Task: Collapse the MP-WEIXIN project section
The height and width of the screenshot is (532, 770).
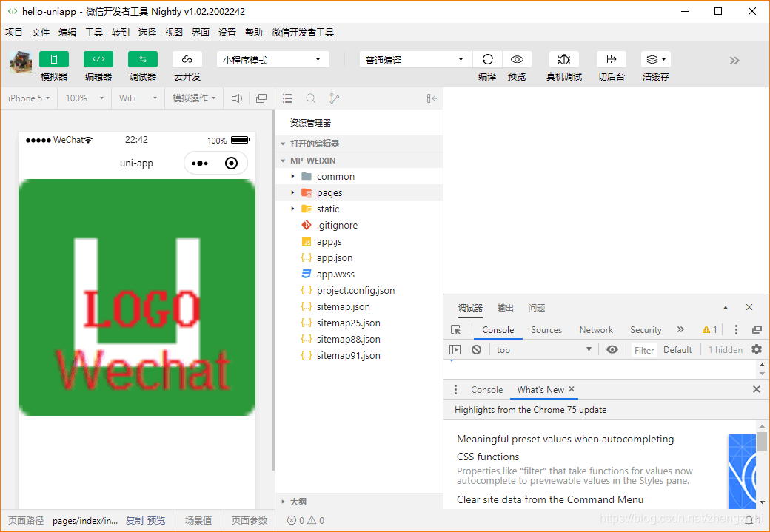Action: tap(359, 161)
